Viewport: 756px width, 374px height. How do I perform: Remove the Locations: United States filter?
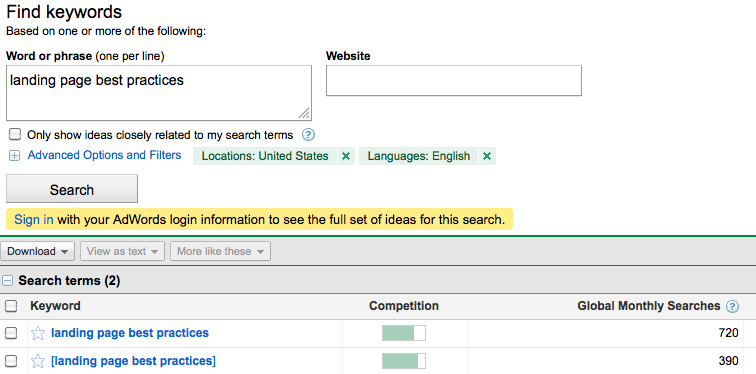[x=346, y=156]
